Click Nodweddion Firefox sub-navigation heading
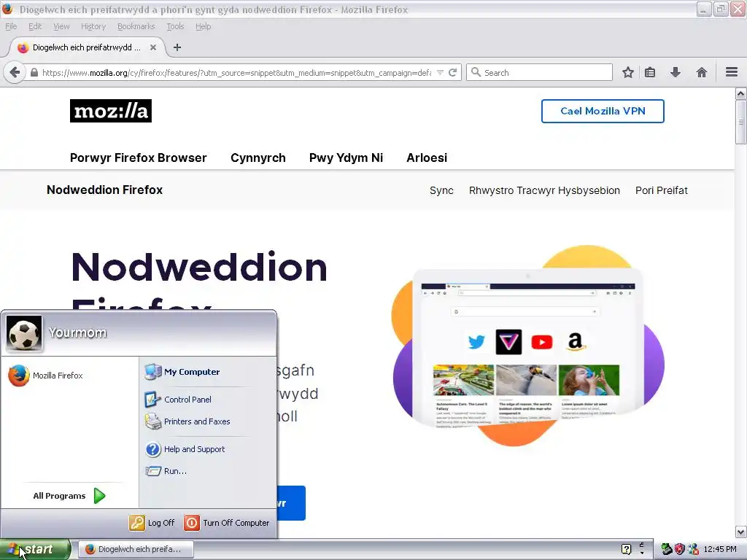Image resolution: width=747 pixels, height=560 pixels. click(105, 190)
